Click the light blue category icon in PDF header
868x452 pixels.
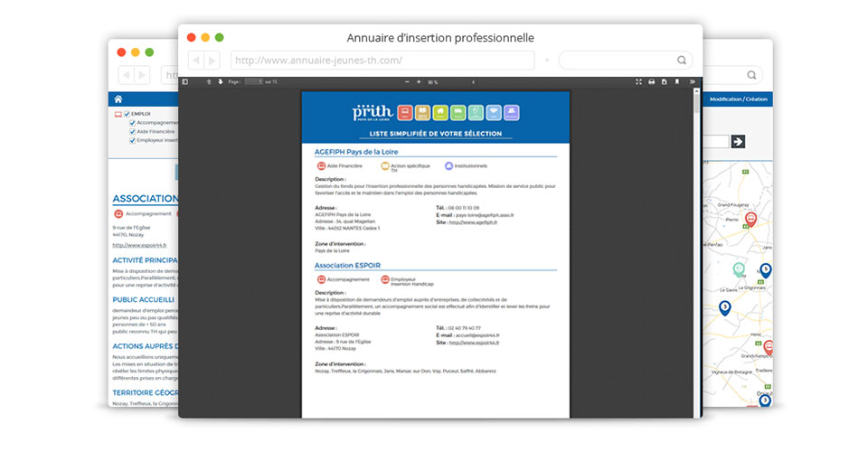(494, 112)
